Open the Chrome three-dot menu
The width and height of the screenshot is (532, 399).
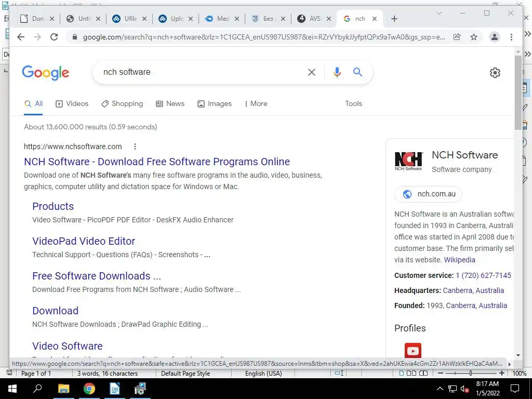pyautogui.click(x=511, y=37)
